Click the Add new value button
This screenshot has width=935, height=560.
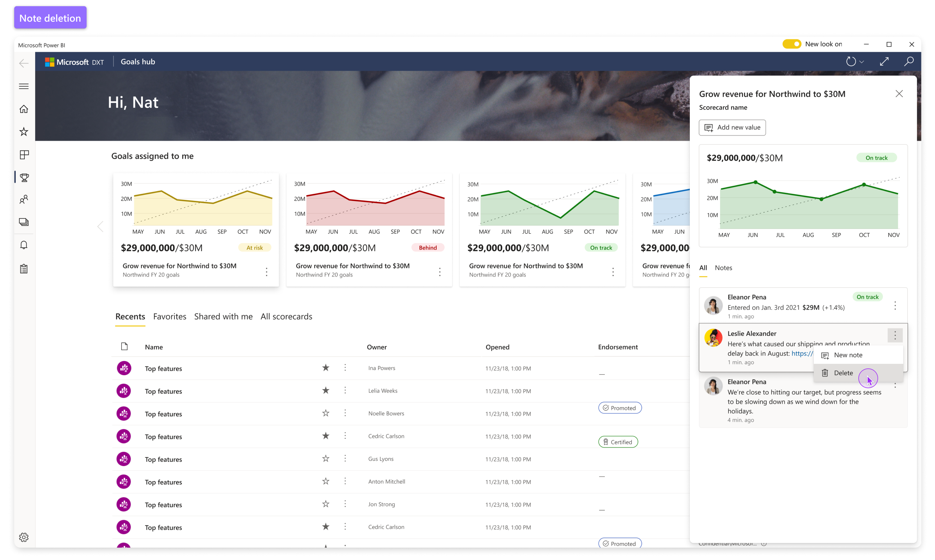click(x=732, y=128)
